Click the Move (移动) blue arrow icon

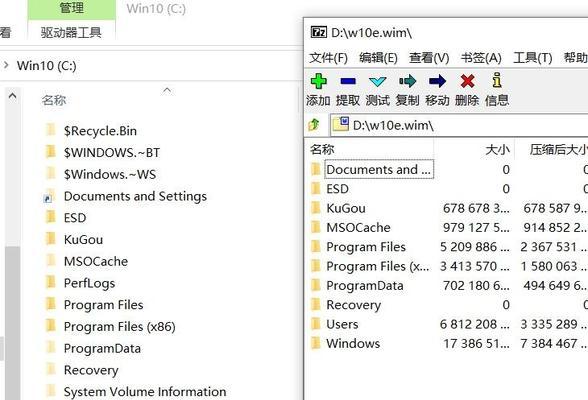click(437, 81)
